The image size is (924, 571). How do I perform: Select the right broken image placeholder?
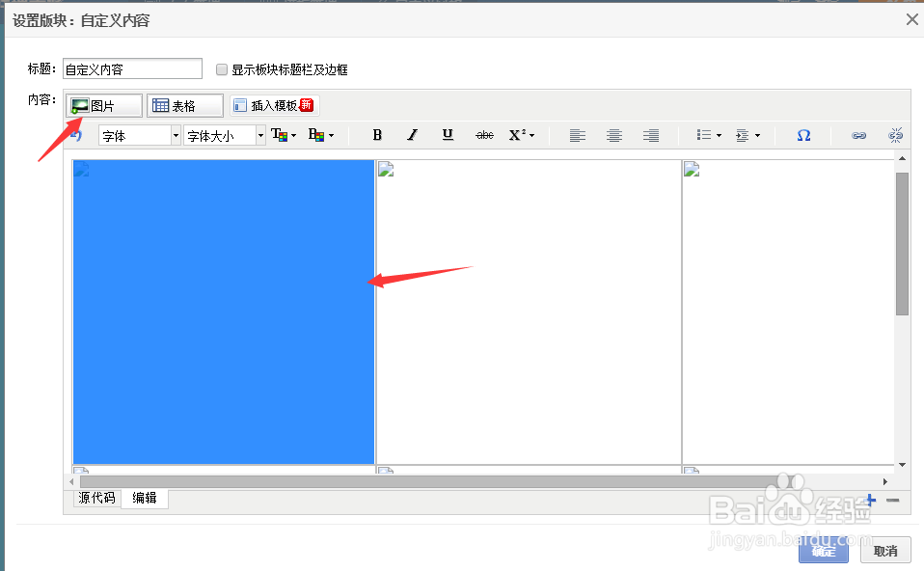[692, 169]
